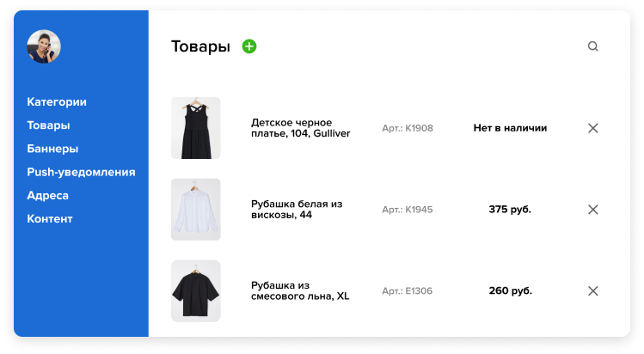Click product name Рубашка белая из вискозы
Viewport: 644px width, 354px height.
[x=296, y=210]
